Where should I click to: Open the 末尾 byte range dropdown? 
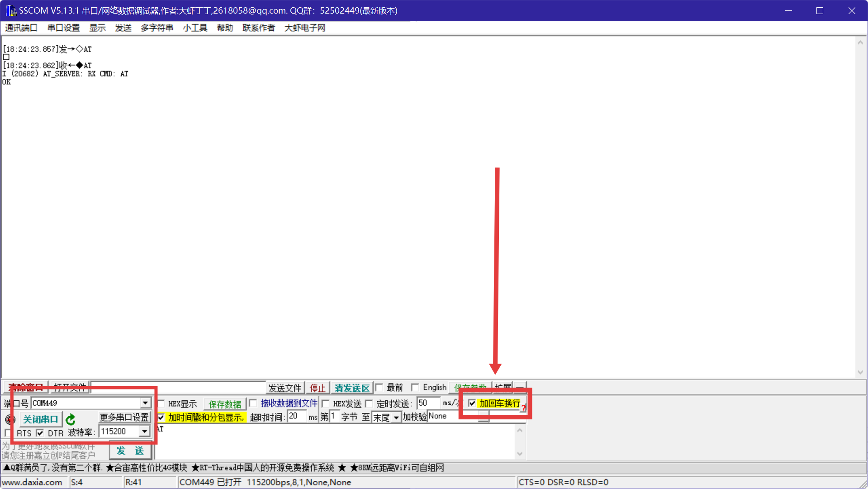click(x=396, y=417)
